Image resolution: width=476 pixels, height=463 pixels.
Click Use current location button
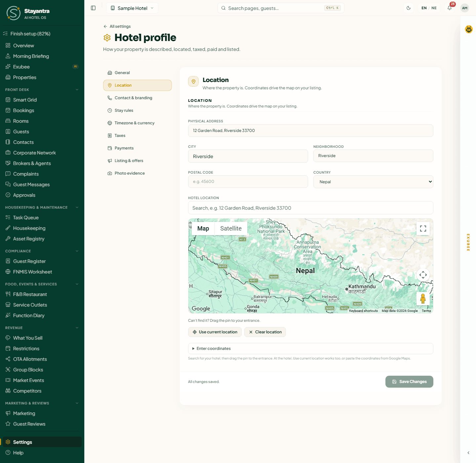[x=215, y=332]
